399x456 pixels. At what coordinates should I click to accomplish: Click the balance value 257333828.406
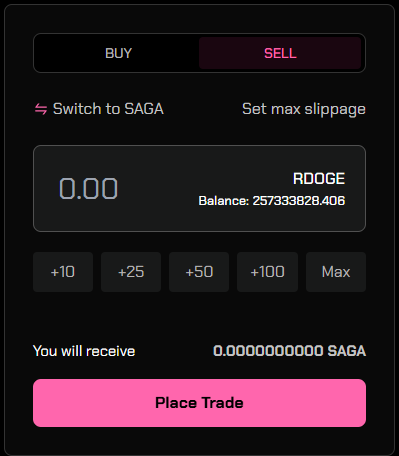[299, 201]
